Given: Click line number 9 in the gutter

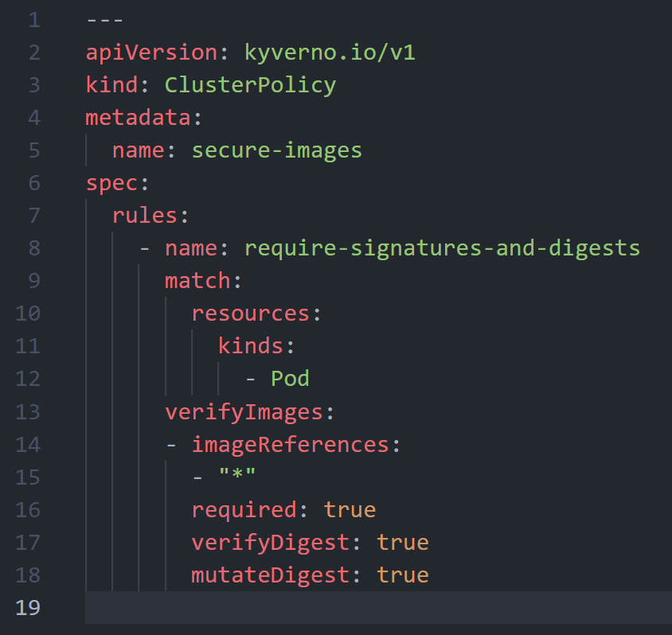Looking at the screenshot, I should point(34,281).
